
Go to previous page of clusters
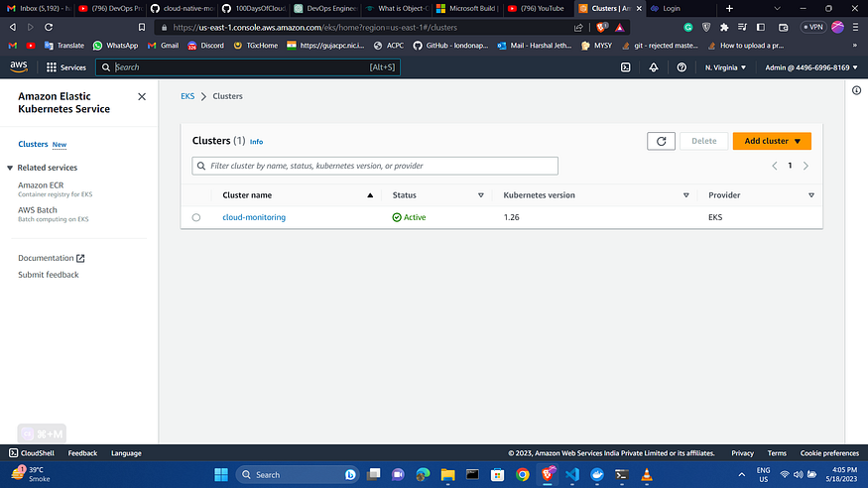[775, 166]
